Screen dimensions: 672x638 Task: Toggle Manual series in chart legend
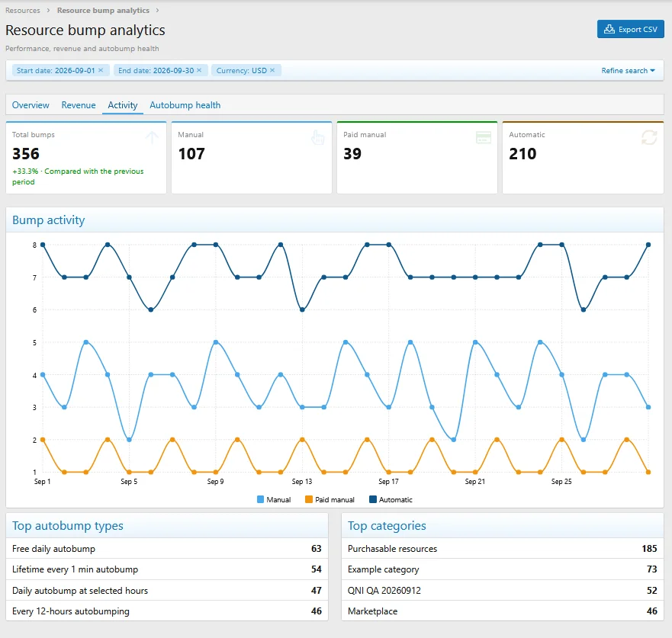(x=274, y=500)
